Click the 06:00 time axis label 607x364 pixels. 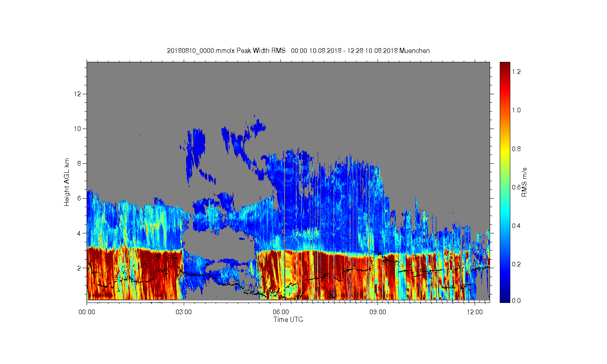(281, 312)
